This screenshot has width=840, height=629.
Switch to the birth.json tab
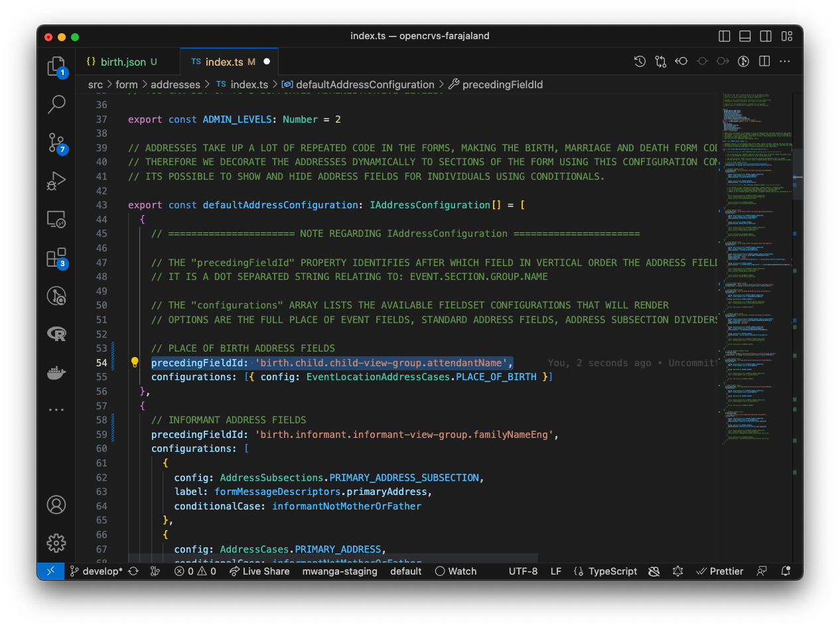point(123,62)
